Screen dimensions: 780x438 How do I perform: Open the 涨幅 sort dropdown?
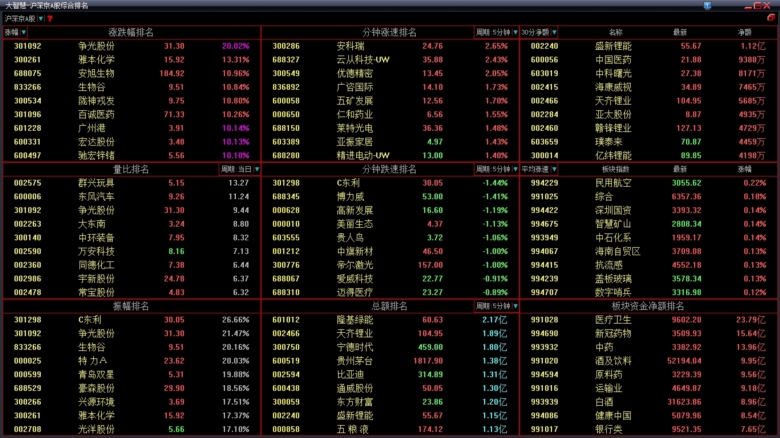tap(15, 32)
